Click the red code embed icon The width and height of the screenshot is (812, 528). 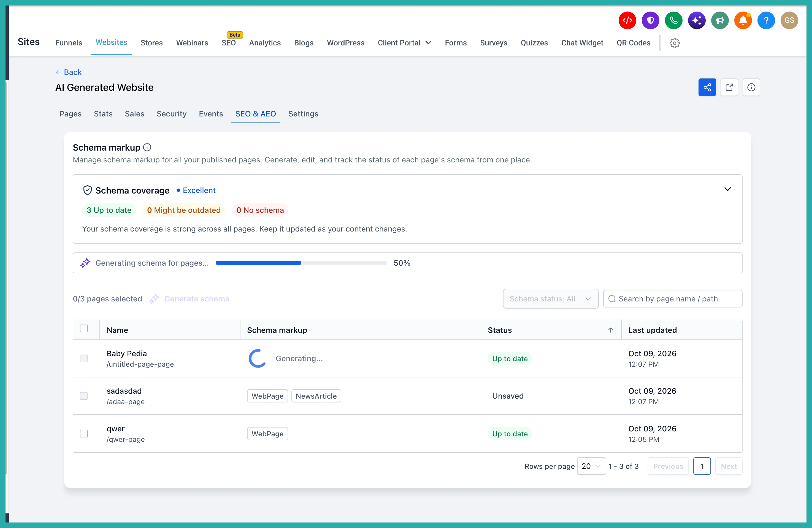627,20
